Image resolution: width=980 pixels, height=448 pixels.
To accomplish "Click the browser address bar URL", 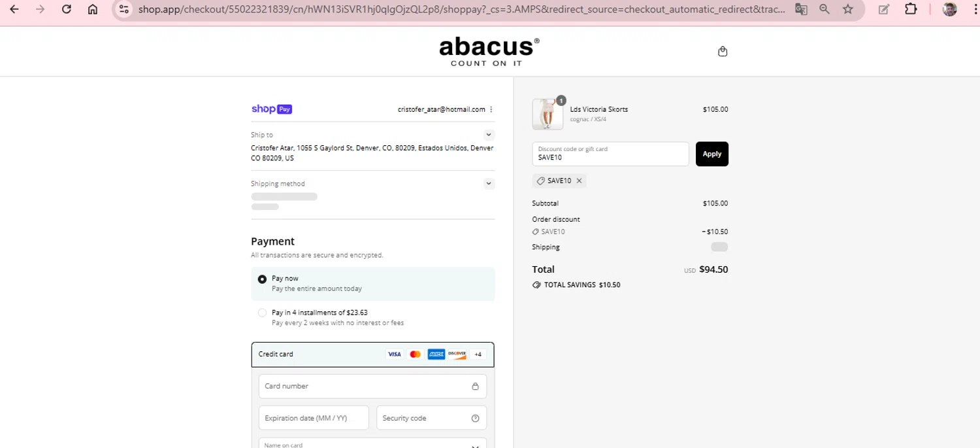I will click(461, 9).
